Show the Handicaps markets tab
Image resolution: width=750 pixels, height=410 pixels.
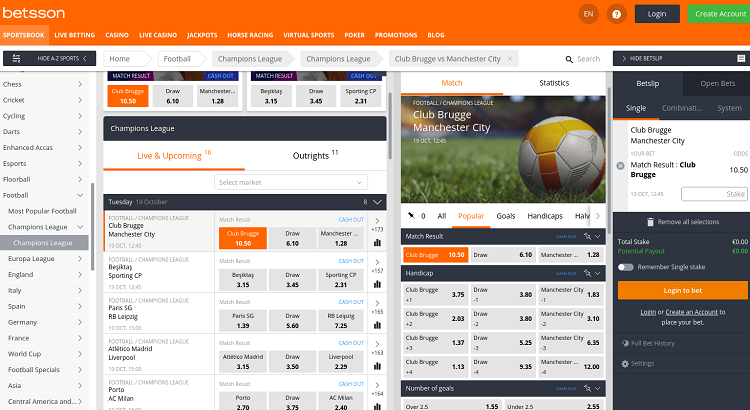[545, 216]
